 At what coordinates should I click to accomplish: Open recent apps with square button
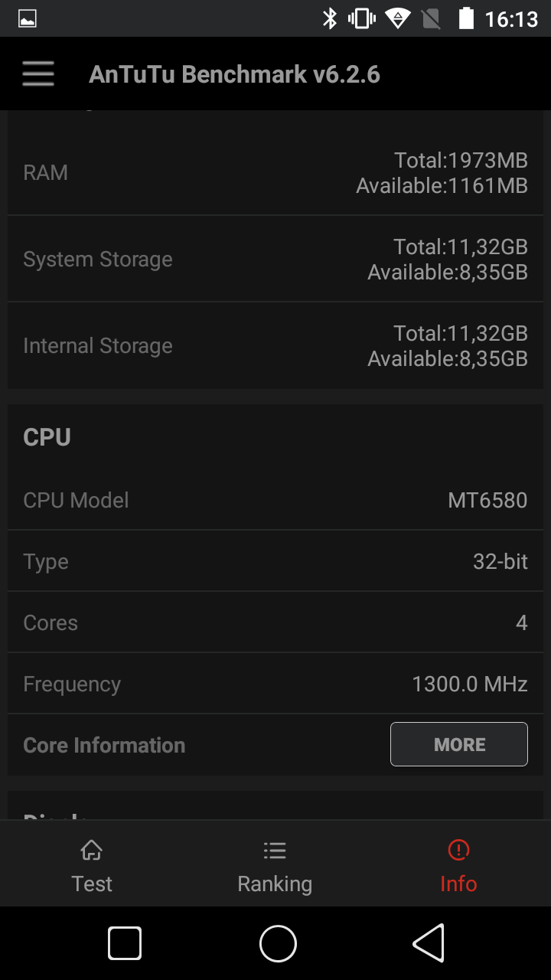(x=125, y=943)
